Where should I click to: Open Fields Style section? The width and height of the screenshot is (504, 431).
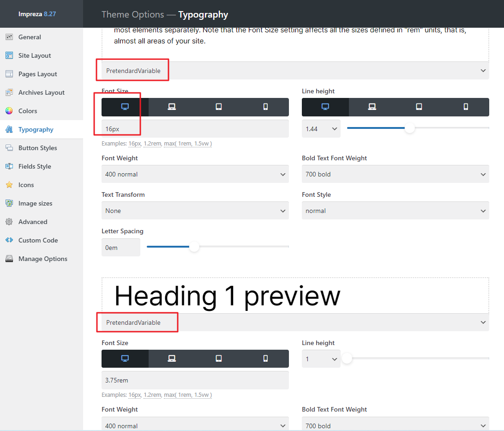pos(42,166)
